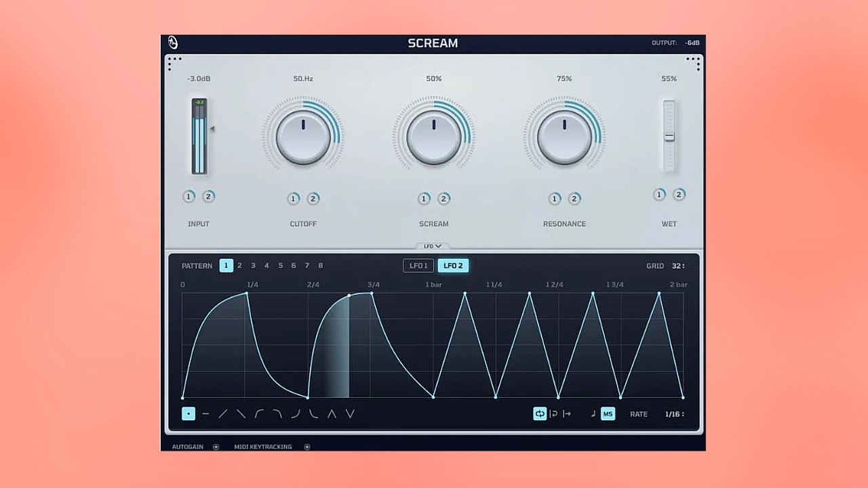Click the 50% scream value
Screen dimensions: 868x488
click(x=434, y=79)
